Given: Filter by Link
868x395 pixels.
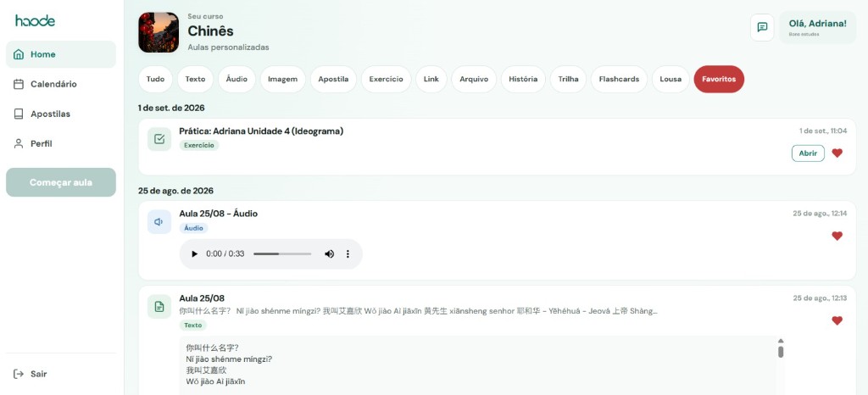Looking at the screenshot, I should [x=431, y=79].
